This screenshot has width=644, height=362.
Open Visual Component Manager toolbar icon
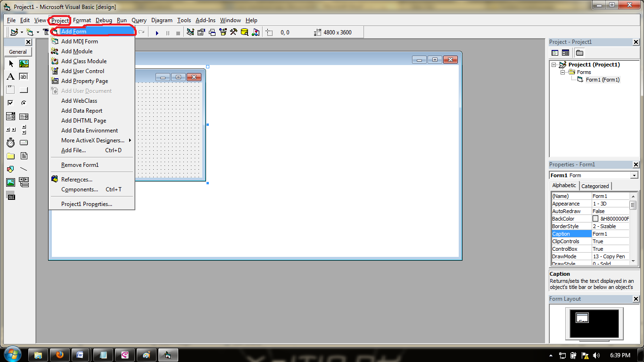[256, 33]
